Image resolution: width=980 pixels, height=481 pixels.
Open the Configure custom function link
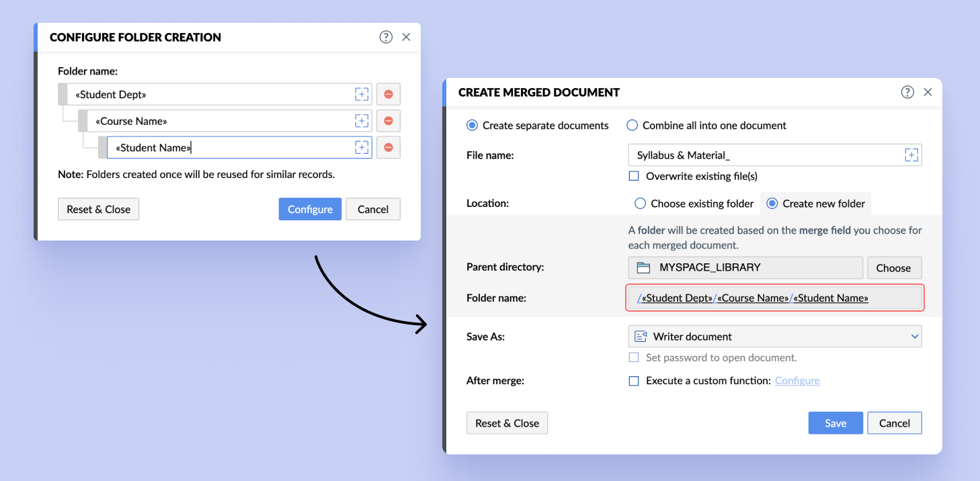pyautogui.click(x=797, y=381)
